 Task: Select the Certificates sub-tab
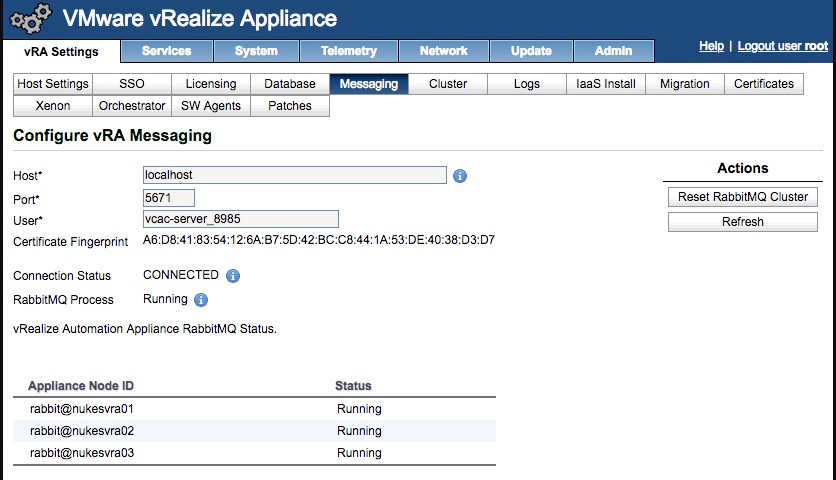click(x=763, y=84)
